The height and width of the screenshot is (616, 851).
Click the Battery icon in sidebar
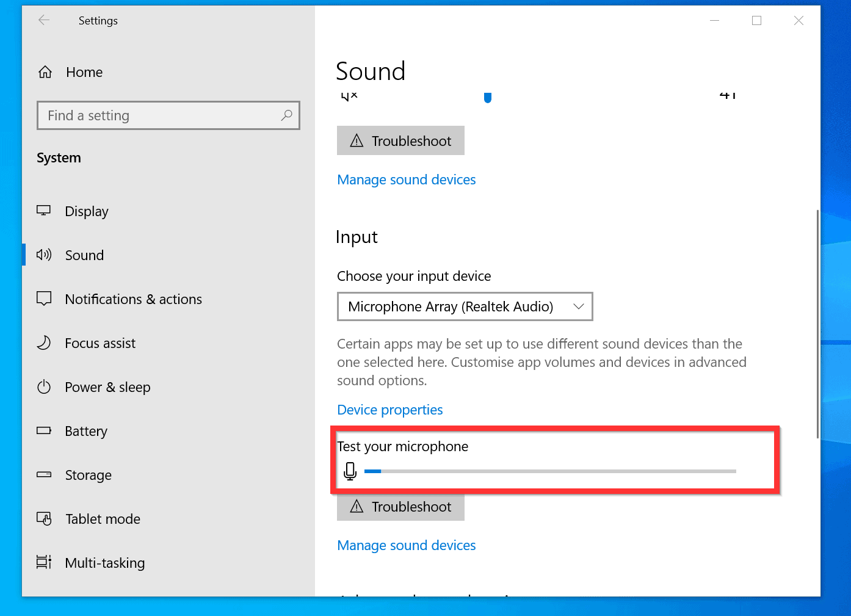tap(44, 430)
